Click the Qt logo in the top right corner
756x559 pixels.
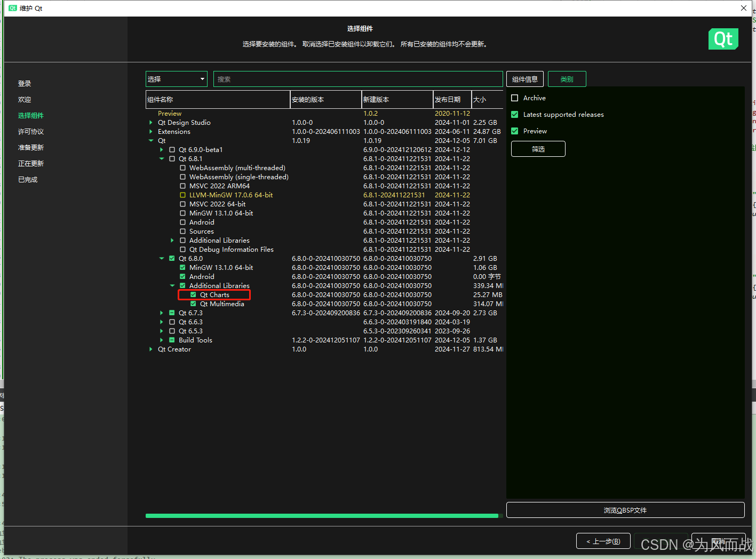point(723,39)
